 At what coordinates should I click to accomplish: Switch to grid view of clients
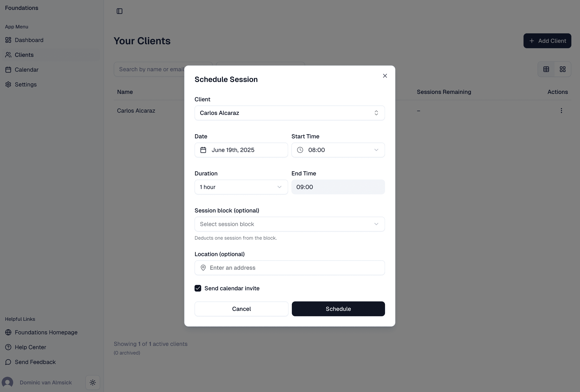pyautogui.click(x=563, y=69)
